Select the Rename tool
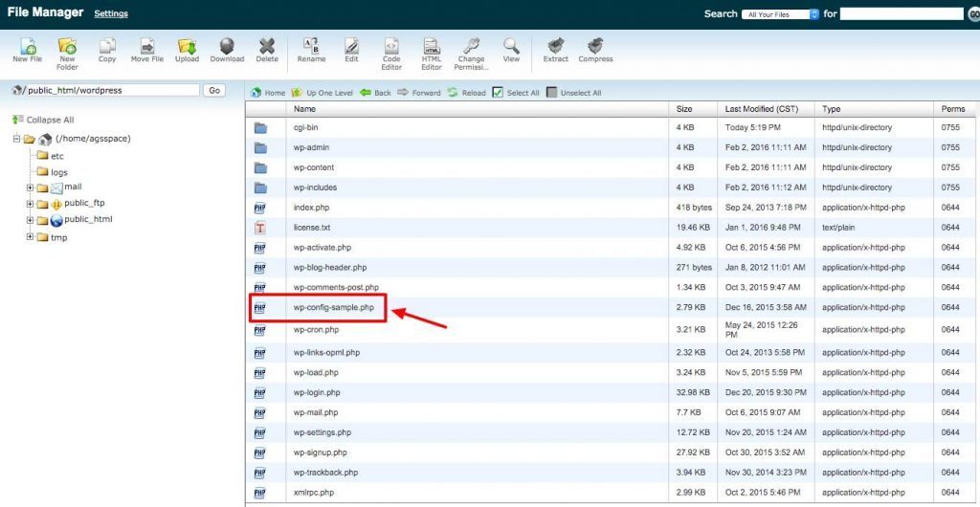 (x=311, y=50)
